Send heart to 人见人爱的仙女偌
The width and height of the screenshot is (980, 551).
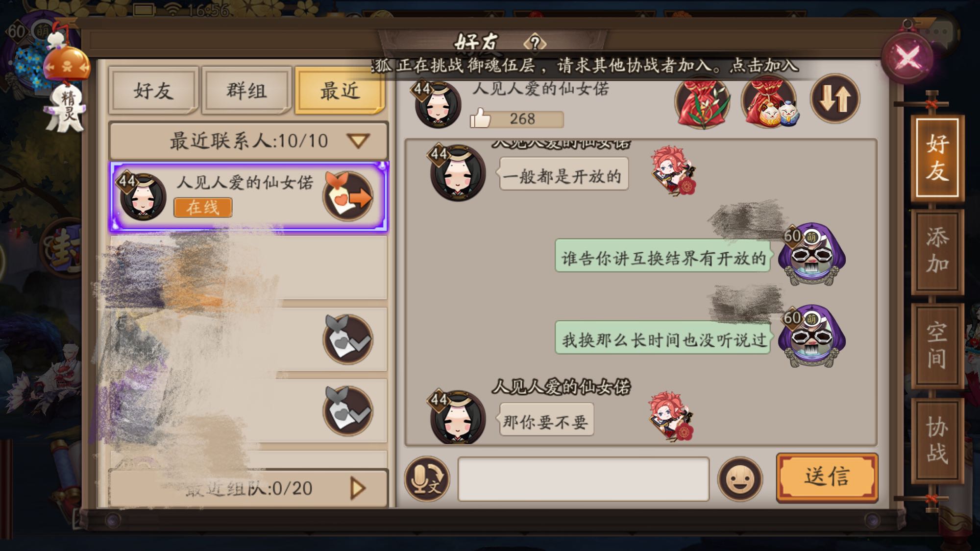348,196
